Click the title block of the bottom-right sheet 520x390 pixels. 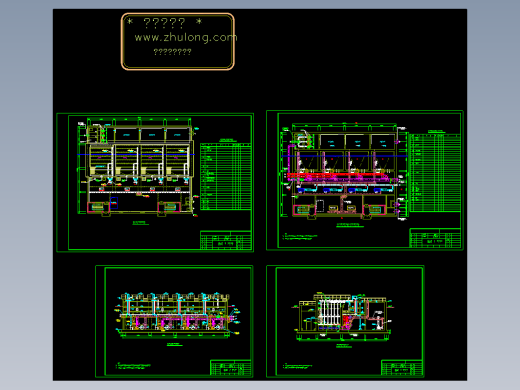point(402,368)
